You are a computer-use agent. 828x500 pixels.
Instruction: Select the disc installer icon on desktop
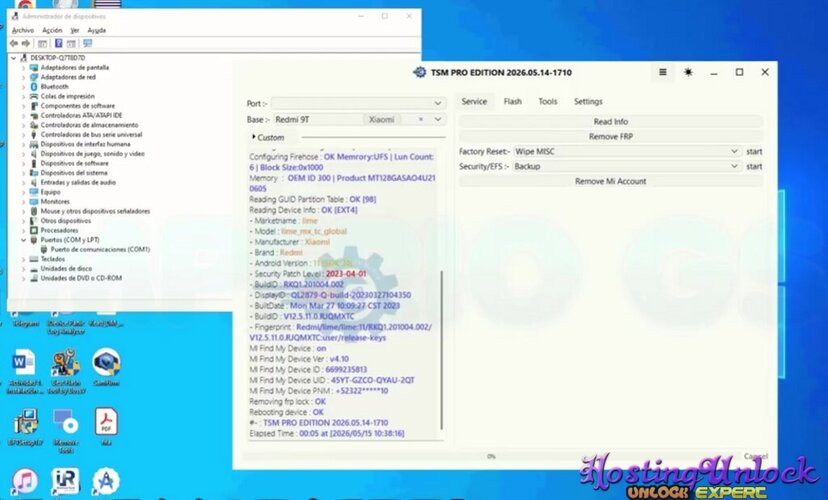[65, 421]
